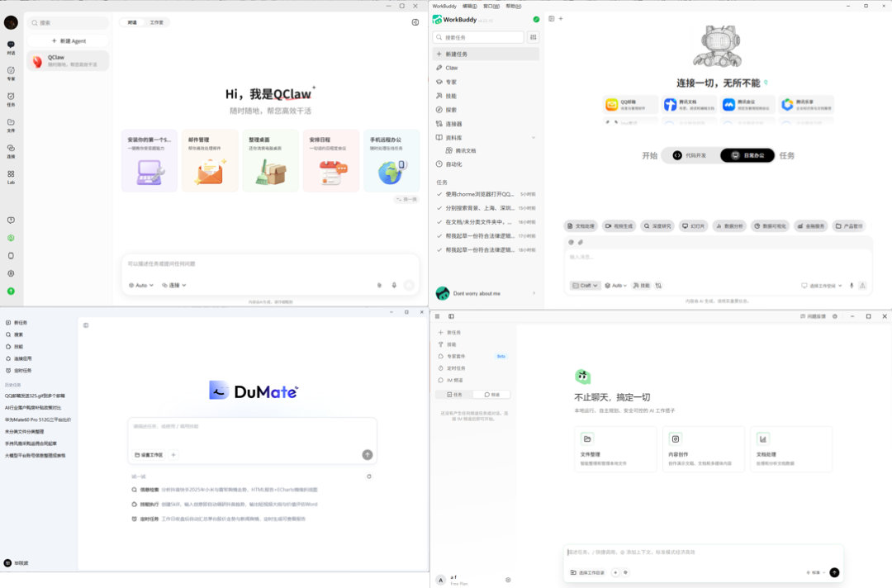
Task: Open 连接器 in WorkBuddy sidebar
Action: click(x=486, y=123)
